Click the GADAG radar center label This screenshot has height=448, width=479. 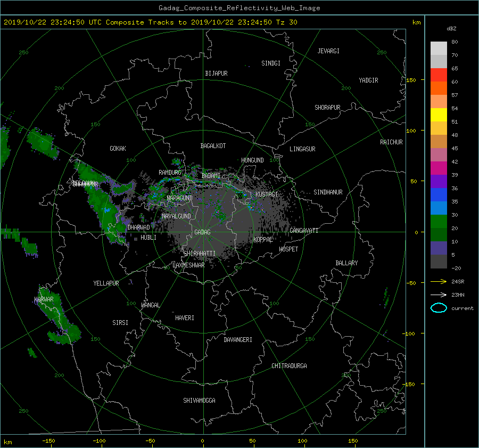(x=203, y=232)
